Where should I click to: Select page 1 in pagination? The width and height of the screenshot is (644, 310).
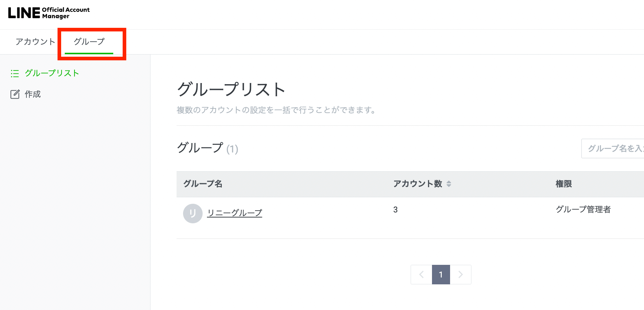[x=441, y=275]
